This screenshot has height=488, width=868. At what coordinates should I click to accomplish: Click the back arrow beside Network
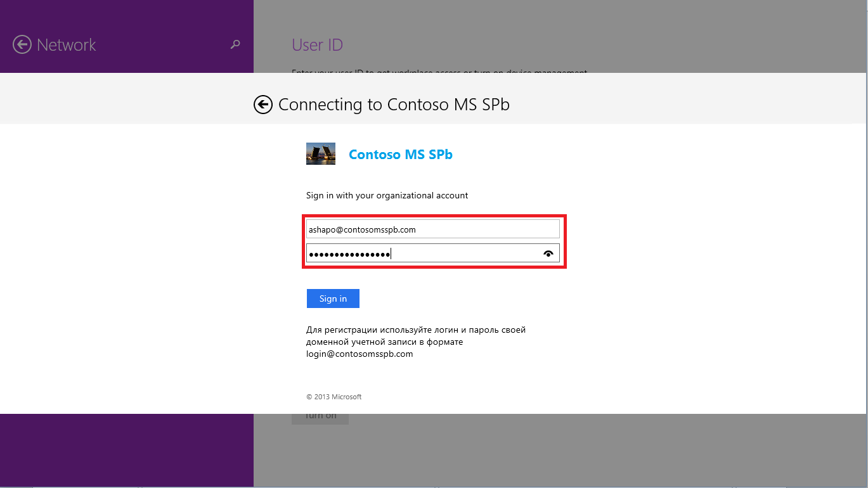tap(22, 44)
